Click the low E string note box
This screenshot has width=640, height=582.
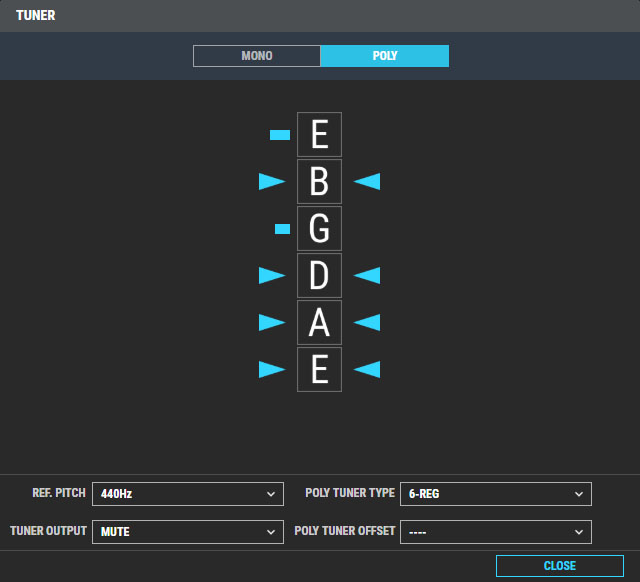[320, 369]
